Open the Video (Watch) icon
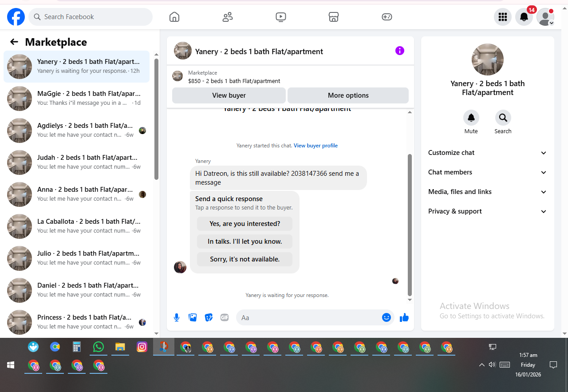Viewport: 568px width, 392px height. click(x=280, y=17)
